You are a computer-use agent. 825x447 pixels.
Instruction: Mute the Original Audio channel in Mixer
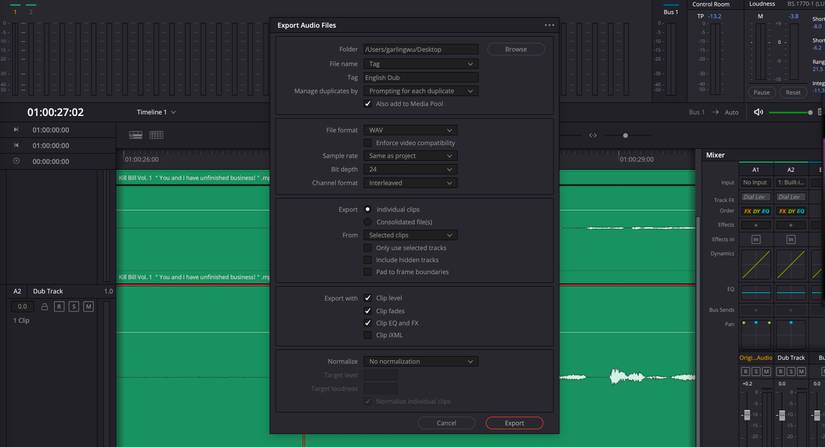[767, 371]
